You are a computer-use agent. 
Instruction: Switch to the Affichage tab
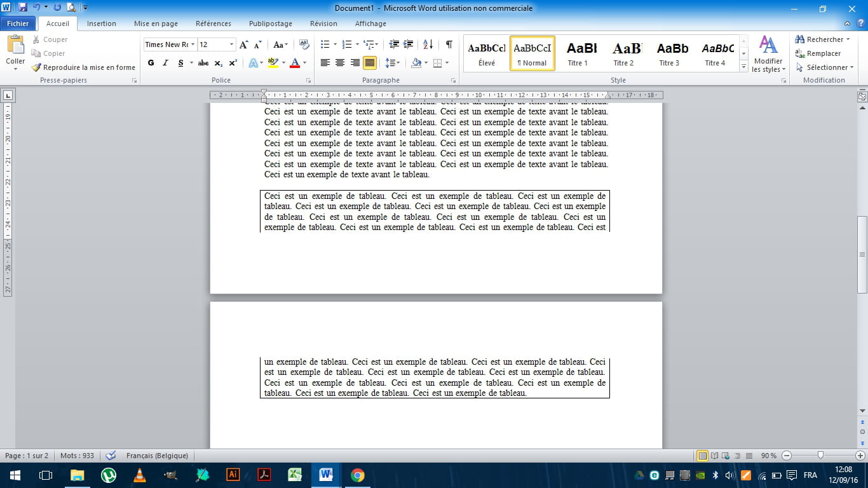point(370,24)
